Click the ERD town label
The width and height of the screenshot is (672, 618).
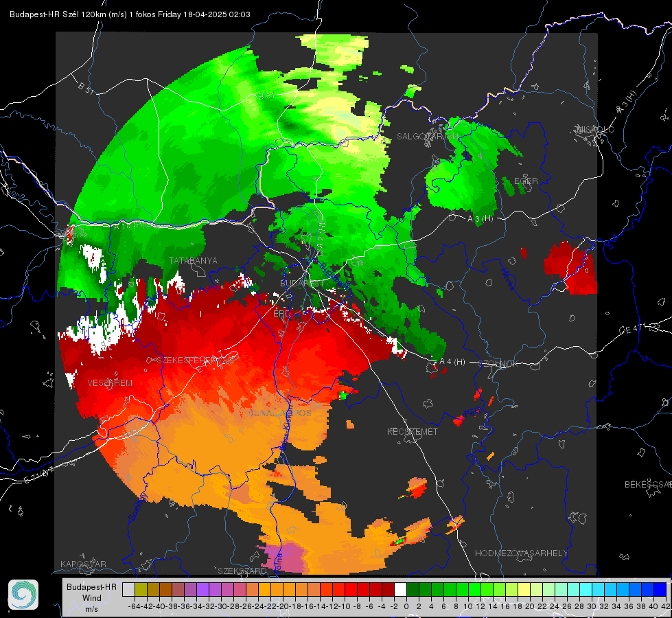[281, 314]
